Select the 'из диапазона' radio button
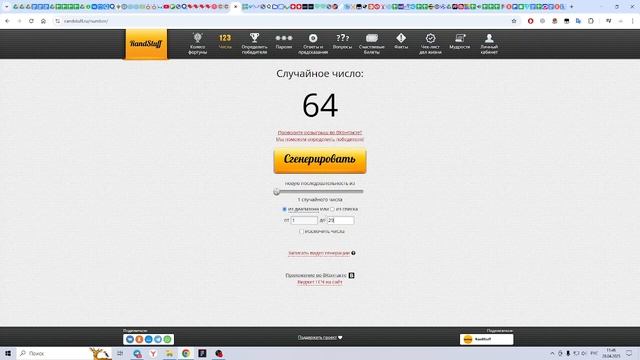This screenshot has width=640, height=360. tap(284, 209)
